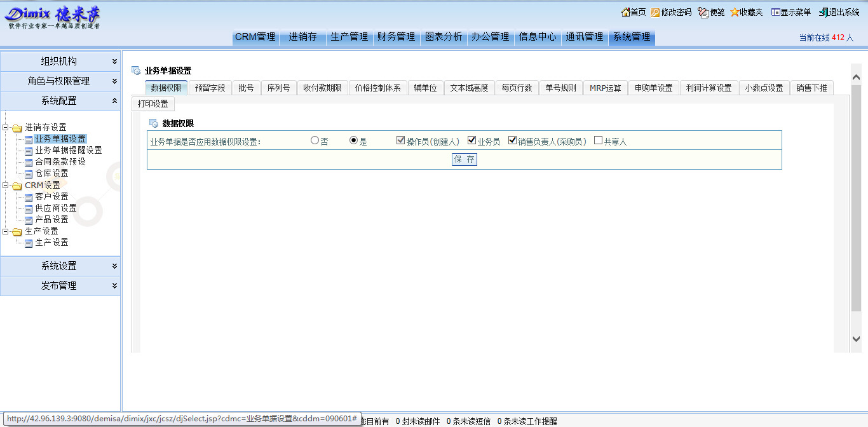
Task: Click the 仓库设置 document icon in tree
Action: (29, 173)
